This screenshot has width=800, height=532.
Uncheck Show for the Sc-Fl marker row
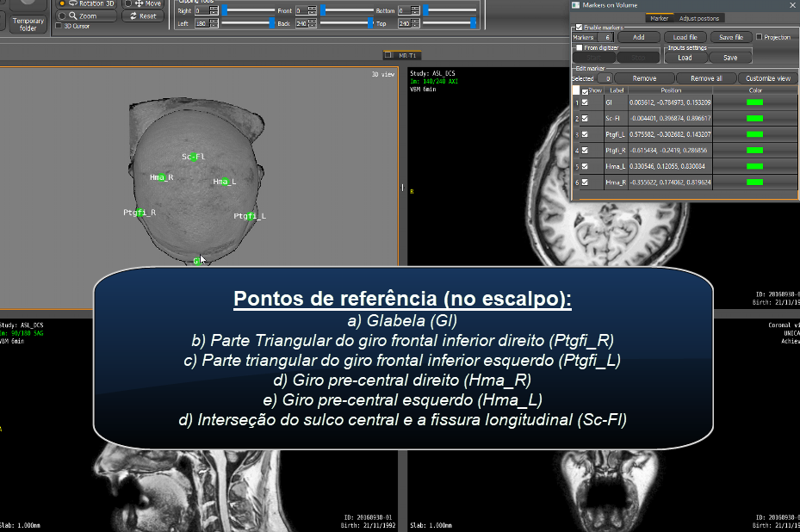(585, 118)
